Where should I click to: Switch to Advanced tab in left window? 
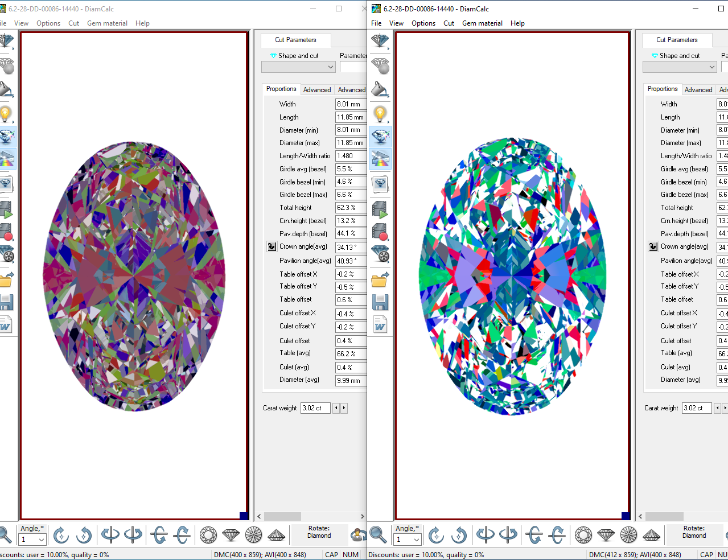[317, 90]
